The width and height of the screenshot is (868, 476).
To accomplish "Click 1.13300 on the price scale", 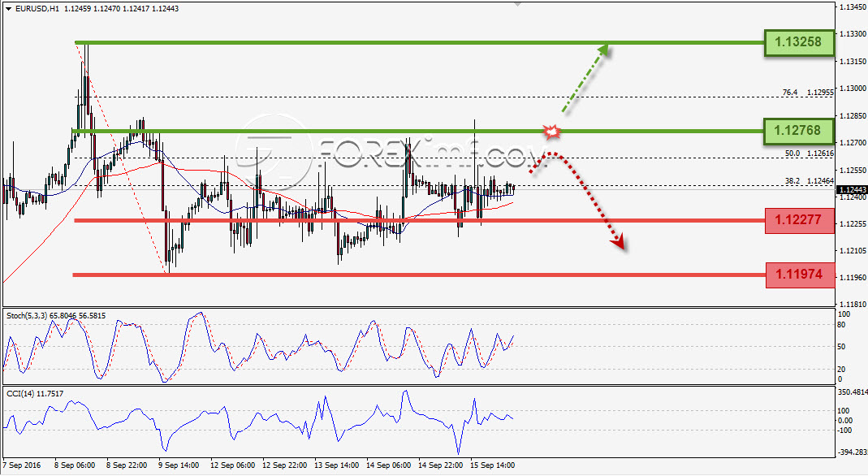I will (853, 34).
